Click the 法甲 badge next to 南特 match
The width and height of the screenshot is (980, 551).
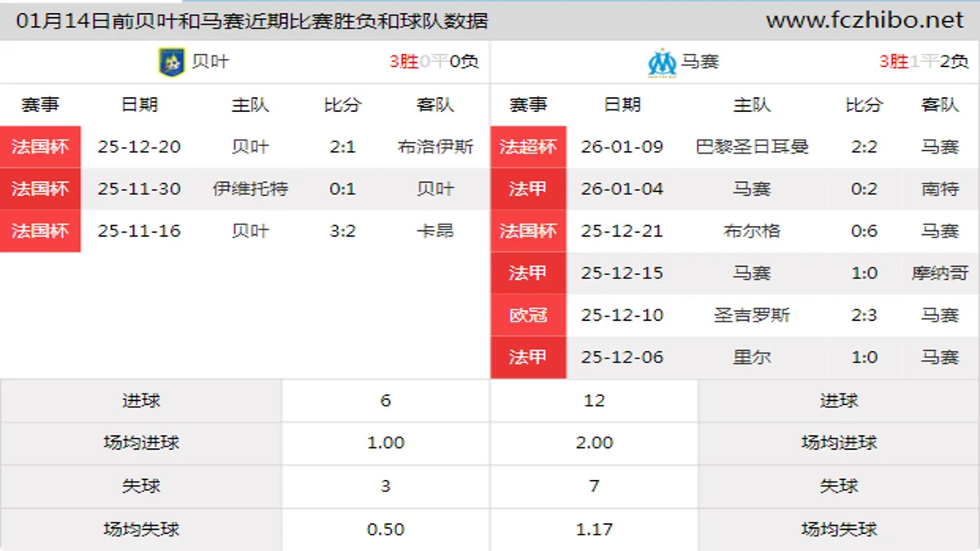tap(528, 189)
